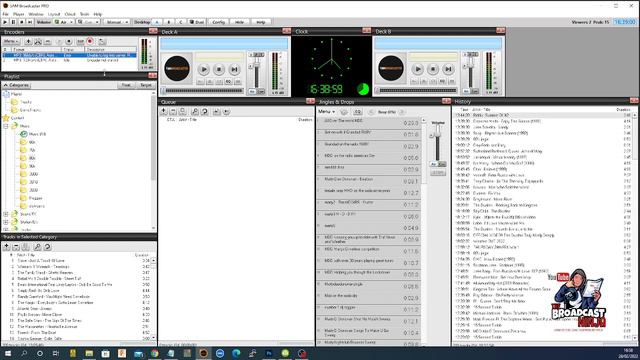Expand the Sound FX tree node

[x=6, y=214]
